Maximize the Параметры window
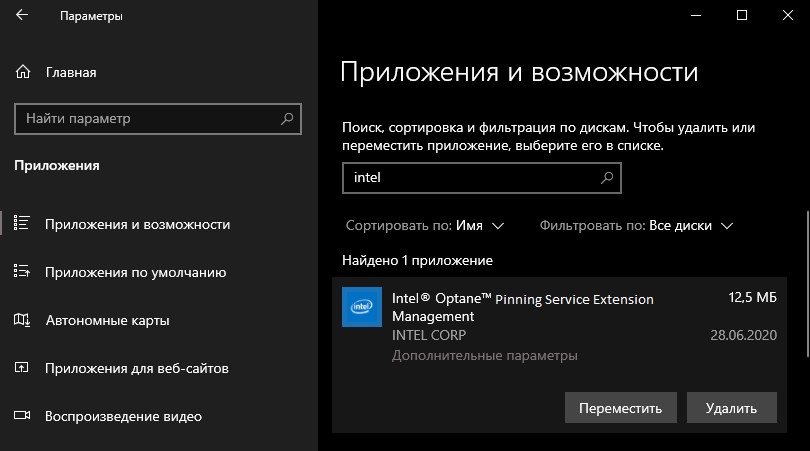 pos(742,15)
